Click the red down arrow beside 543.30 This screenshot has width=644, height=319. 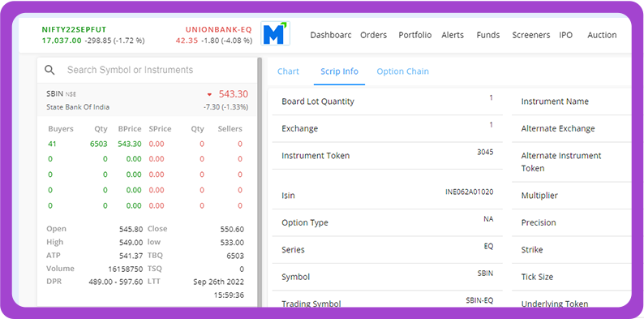[x=209, y=94]
